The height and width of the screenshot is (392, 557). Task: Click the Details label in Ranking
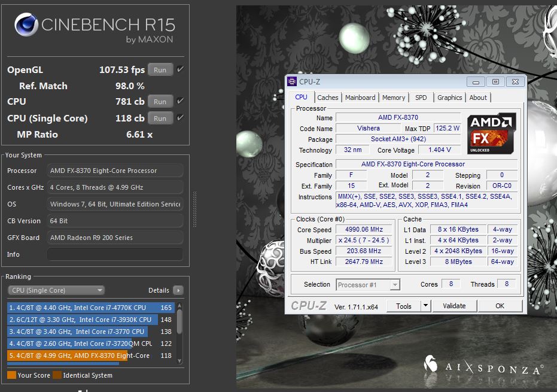click(x=159, y=290)
